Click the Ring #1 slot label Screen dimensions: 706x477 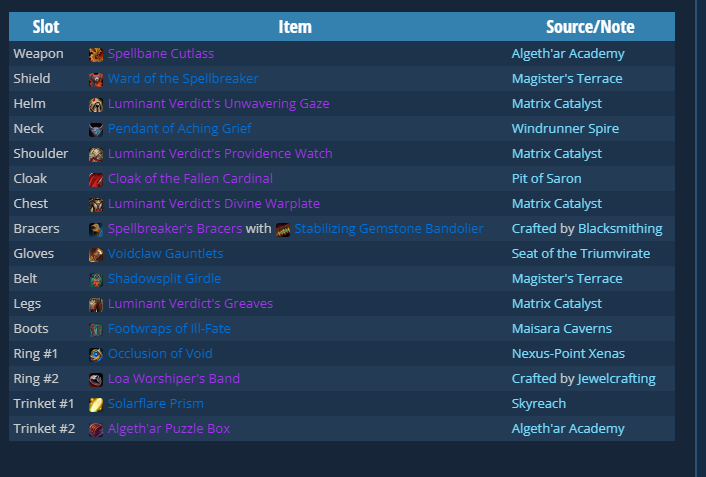36,354
